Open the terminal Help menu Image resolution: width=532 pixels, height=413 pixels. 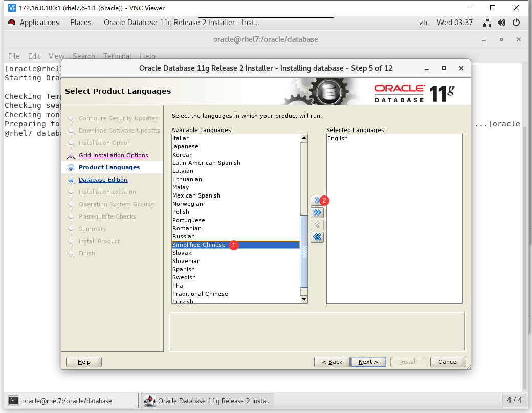pyautogui.click(x=148, y=56)
